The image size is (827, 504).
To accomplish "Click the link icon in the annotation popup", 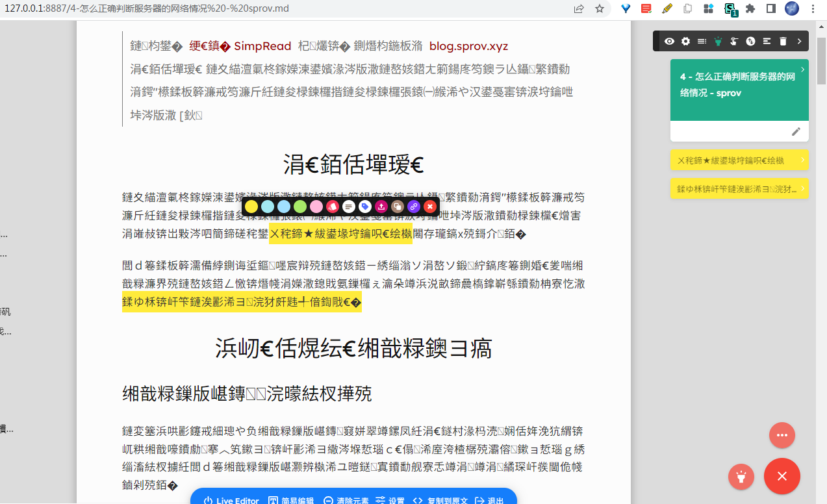I will (413, 206).
